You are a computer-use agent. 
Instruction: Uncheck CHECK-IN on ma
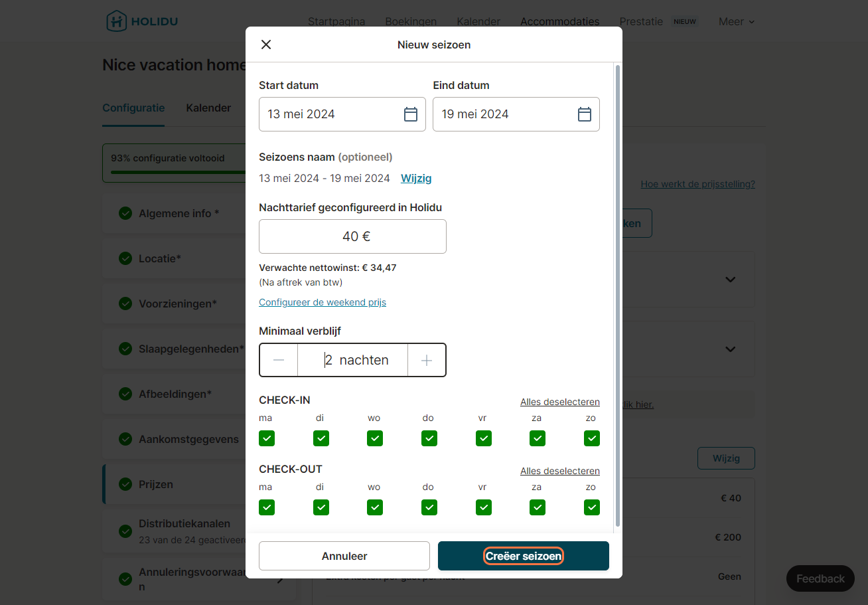(x=267, y=438)
